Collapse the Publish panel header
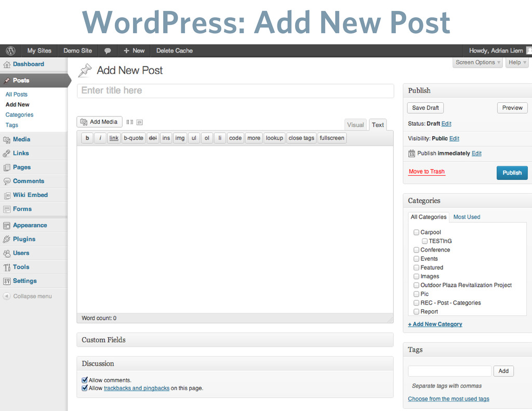This screenshot has height=411, width=532. point(468,90)
